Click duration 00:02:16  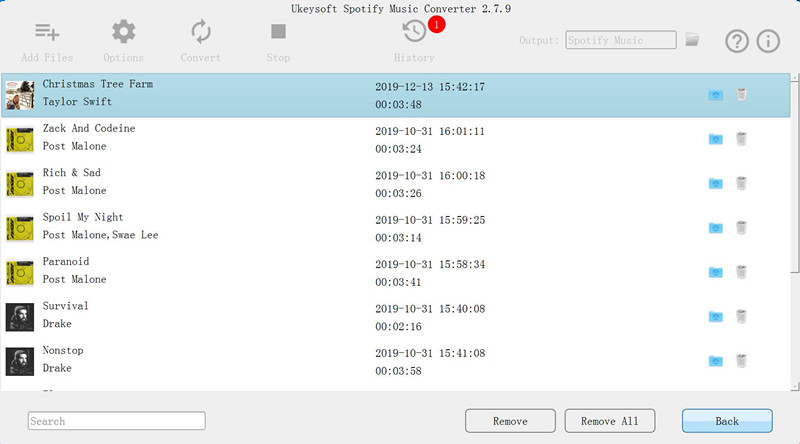[x=398, y=327]
